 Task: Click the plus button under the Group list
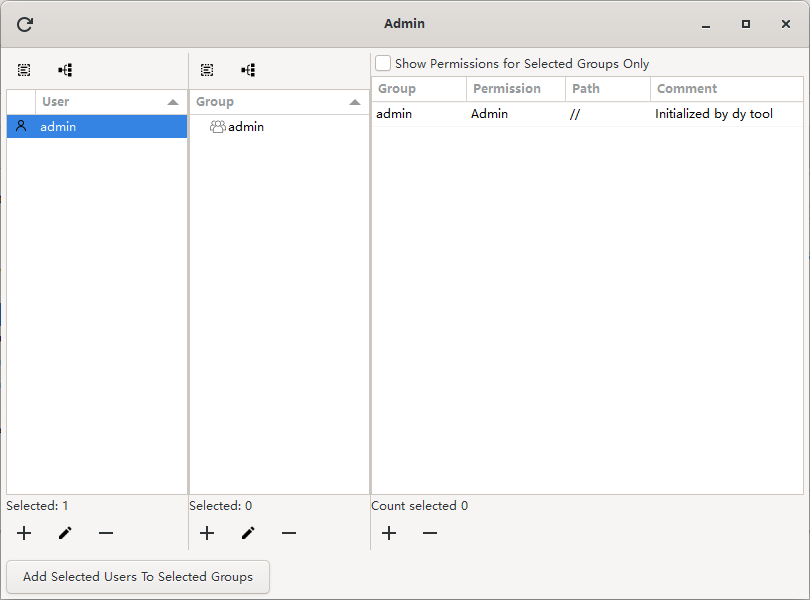(207, 533)
